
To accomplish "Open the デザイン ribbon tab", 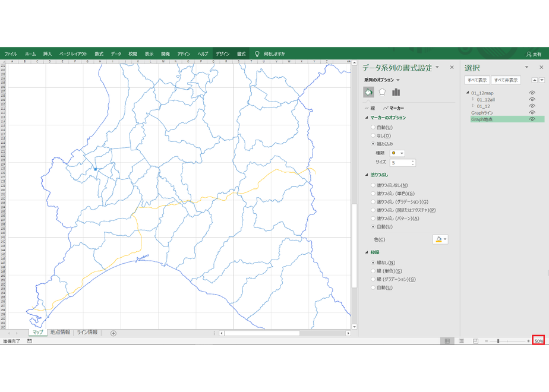I will pos(223,54).
